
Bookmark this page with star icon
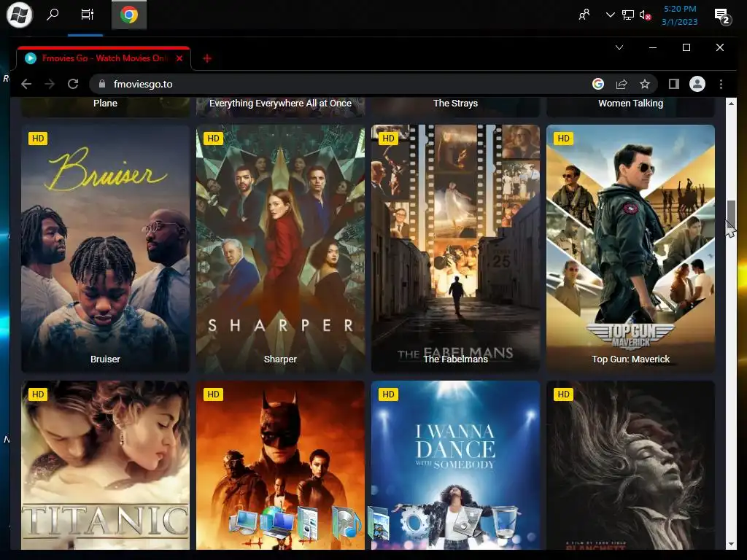tap(645, 84)
